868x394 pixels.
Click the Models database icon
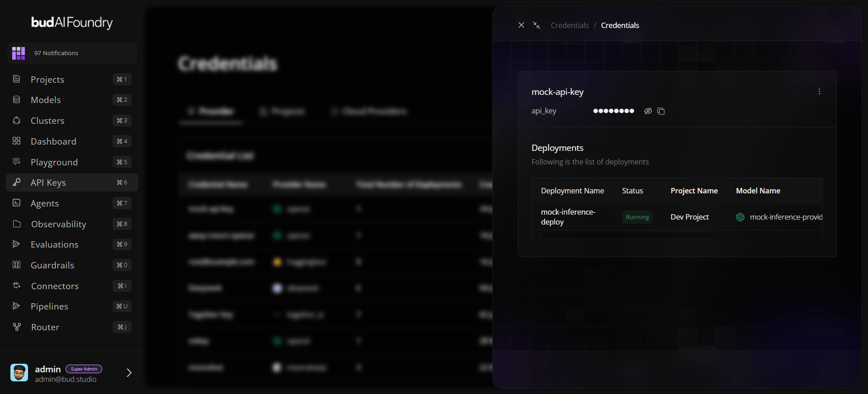(17, 99)
